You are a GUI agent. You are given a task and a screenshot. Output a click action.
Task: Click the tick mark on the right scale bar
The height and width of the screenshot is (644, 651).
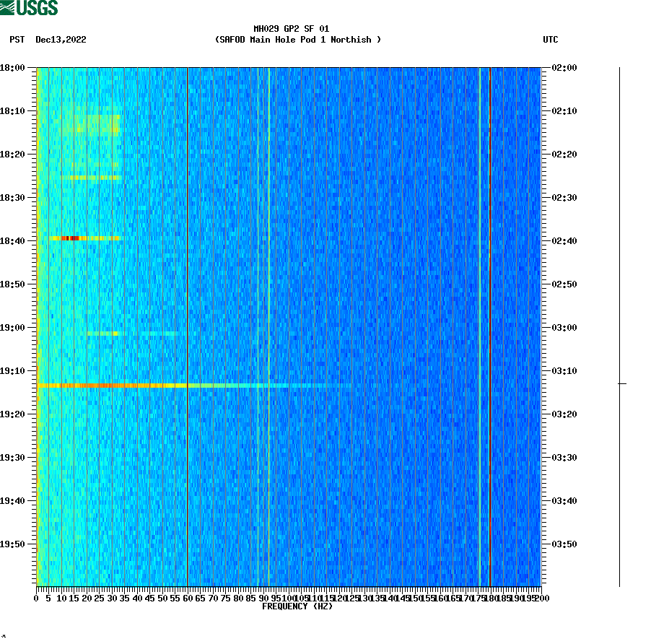pyautogui.click(x=622, y=383)
